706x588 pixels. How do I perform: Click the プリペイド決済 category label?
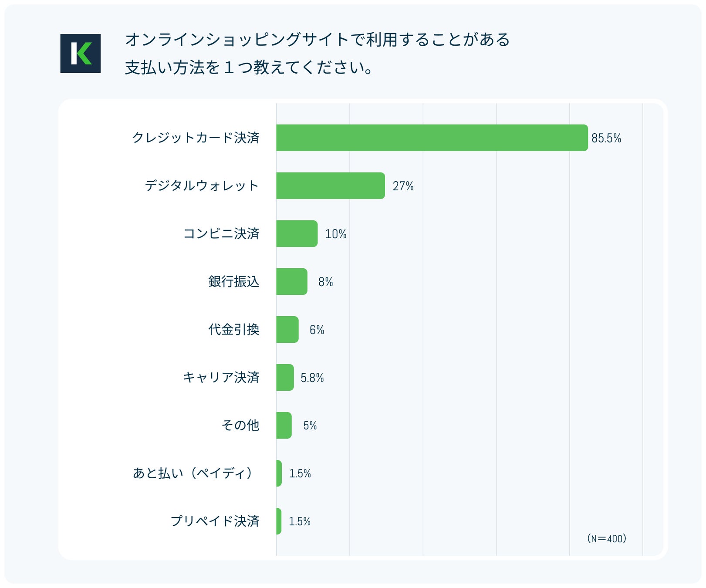pyautogui.click(x=215, y=521)
